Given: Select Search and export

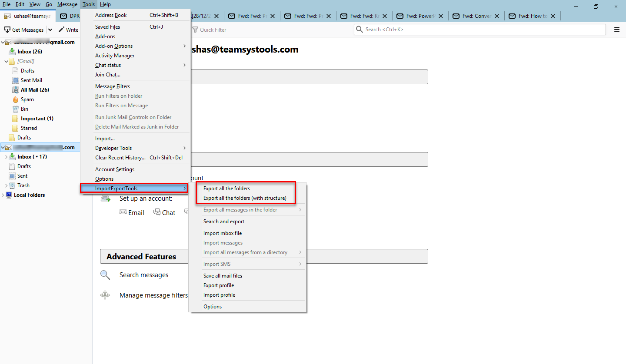Looking at the screenshot, I should [x=248, y=222].
